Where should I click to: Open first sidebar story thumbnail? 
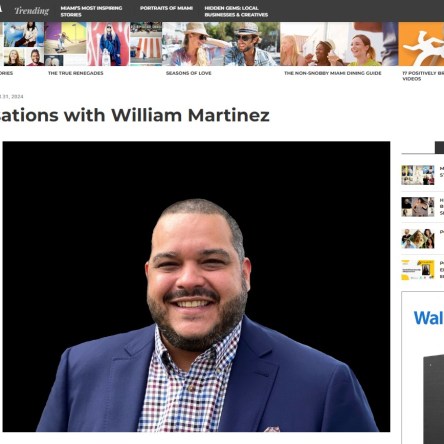[418, 175]
